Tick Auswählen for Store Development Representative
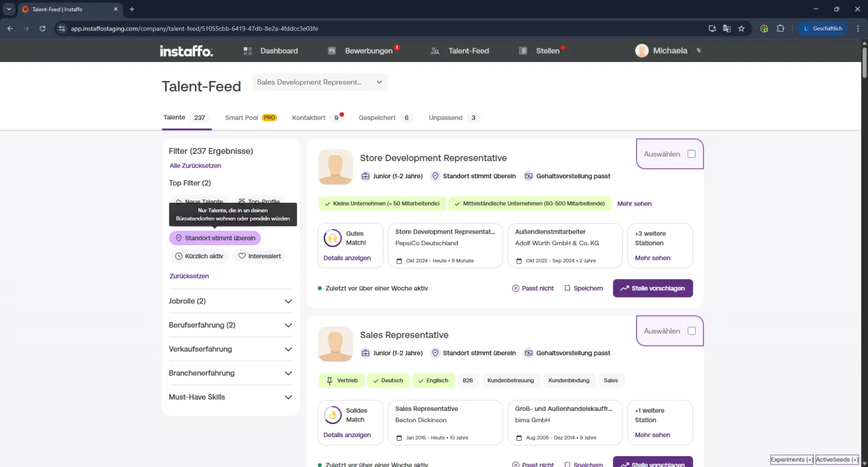This screenshot has height=467, width=868. tap(692, 154)
